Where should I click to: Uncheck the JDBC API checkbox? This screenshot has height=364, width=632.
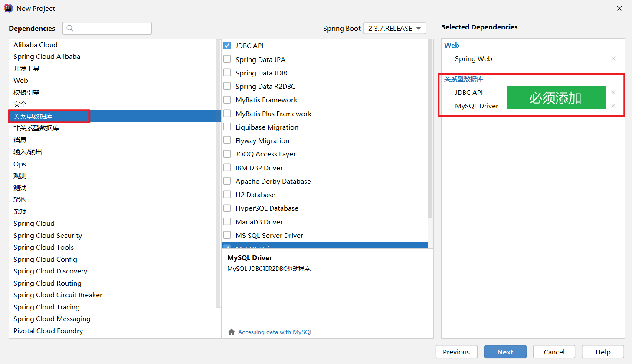[227, 45]
